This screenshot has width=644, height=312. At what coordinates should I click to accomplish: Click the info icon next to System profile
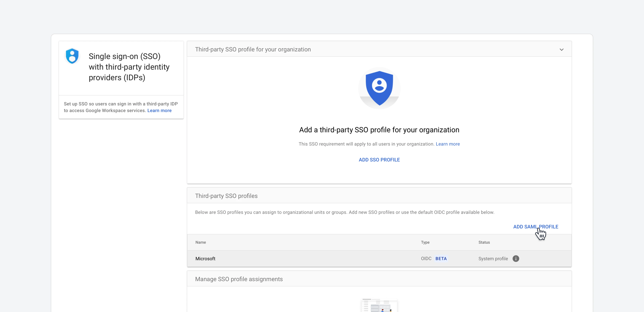coord(516,258)
